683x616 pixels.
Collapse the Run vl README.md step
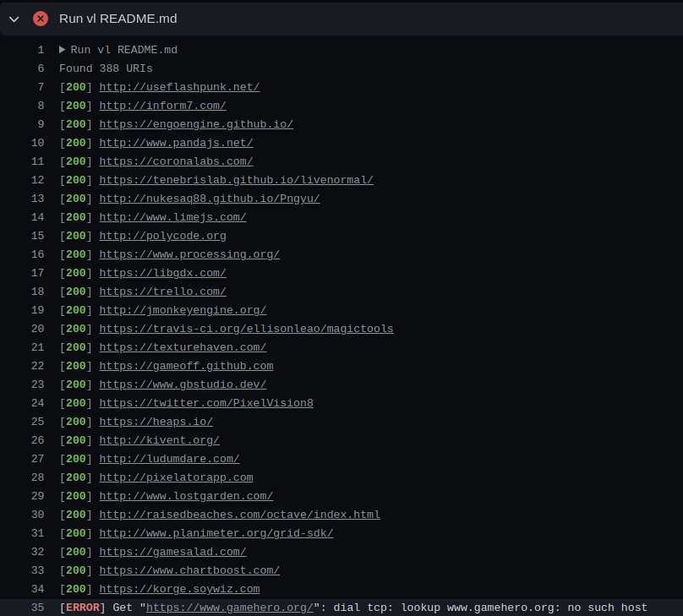(x=14, y=19)
